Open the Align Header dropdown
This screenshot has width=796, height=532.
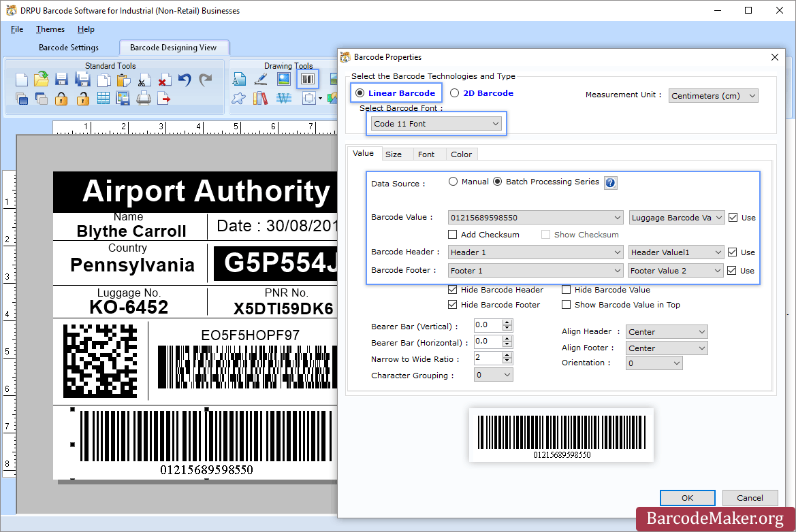coord(667,332)
